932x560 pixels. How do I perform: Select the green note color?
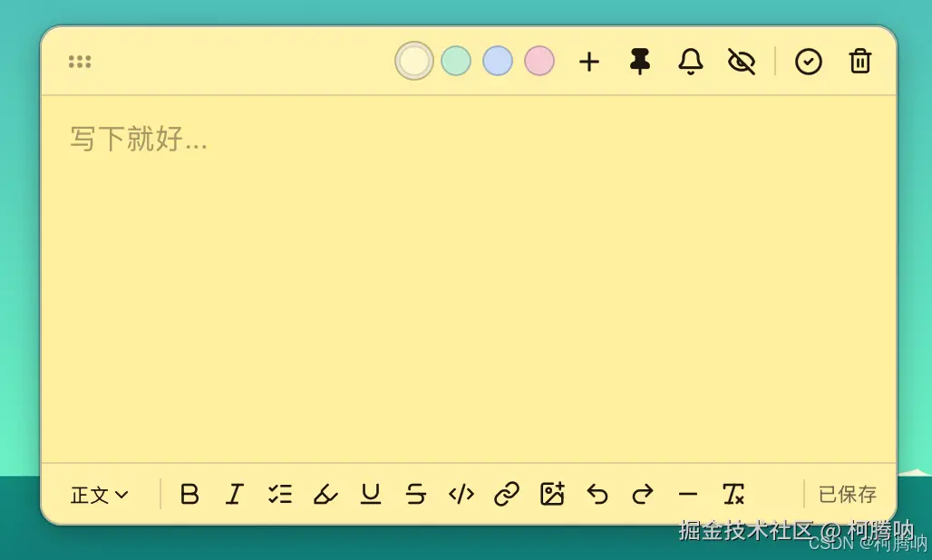click(456, 62)
